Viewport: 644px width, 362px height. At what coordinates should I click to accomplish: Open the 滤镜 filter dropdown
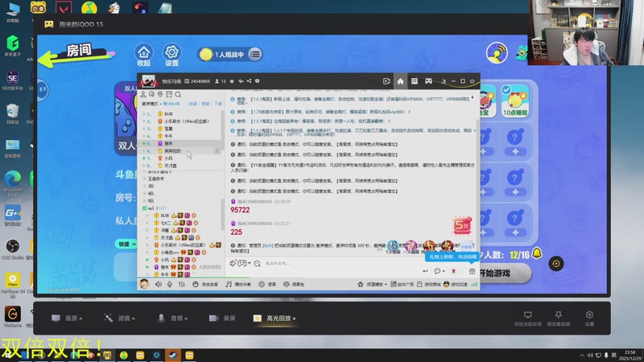click(119, 318)
